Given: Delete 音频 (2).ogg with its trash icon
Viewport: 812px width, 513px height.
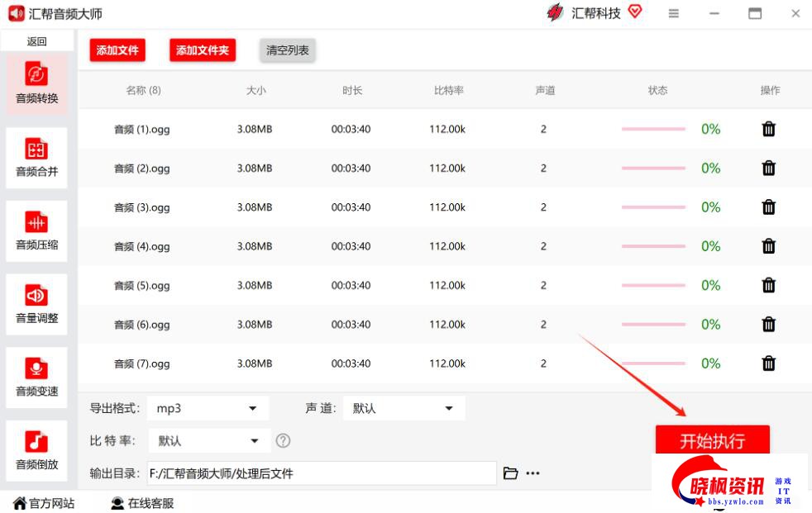Looking at the screenshot, I should (768, 168).
